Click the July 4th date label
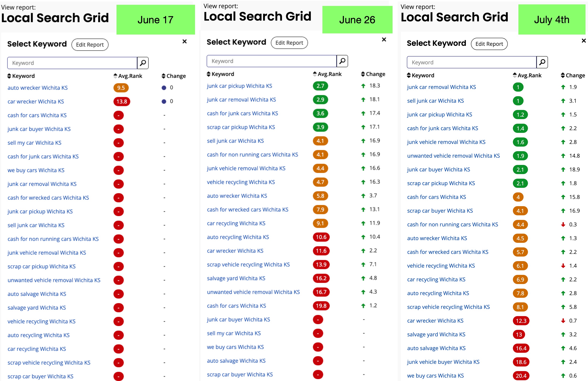 click(552, 19)
